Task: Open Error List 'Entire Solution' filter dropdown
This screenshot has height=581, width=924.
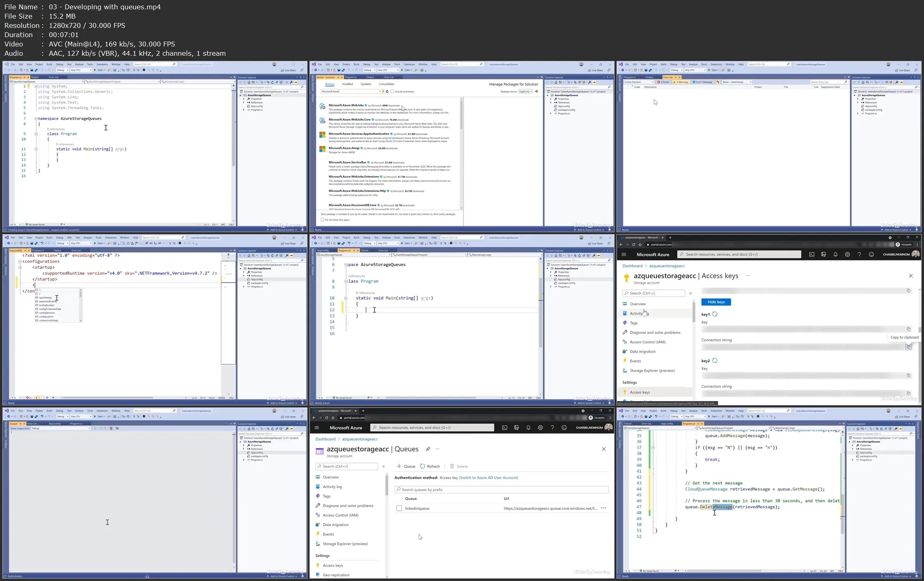Action: (x=639, y=82)
